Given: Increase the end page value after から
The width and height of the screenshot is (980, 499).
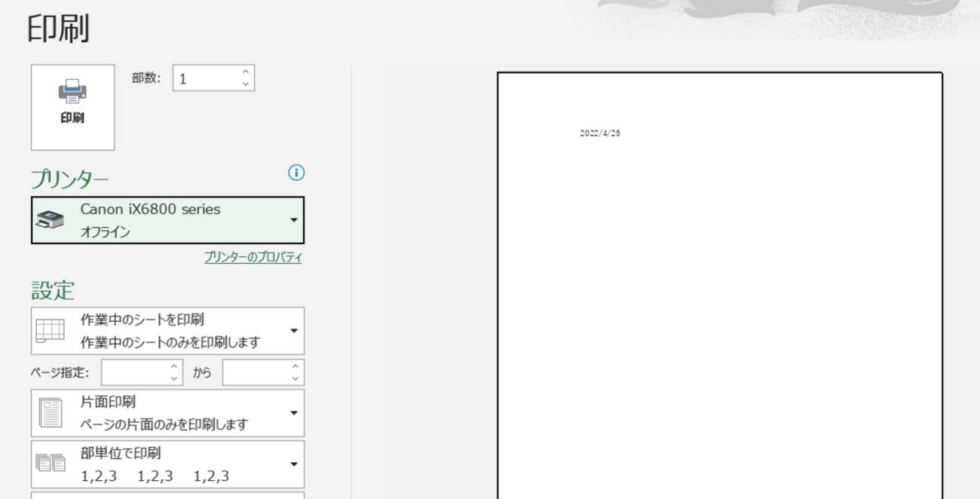Looking at the screenshot, I should pos(296,366).
